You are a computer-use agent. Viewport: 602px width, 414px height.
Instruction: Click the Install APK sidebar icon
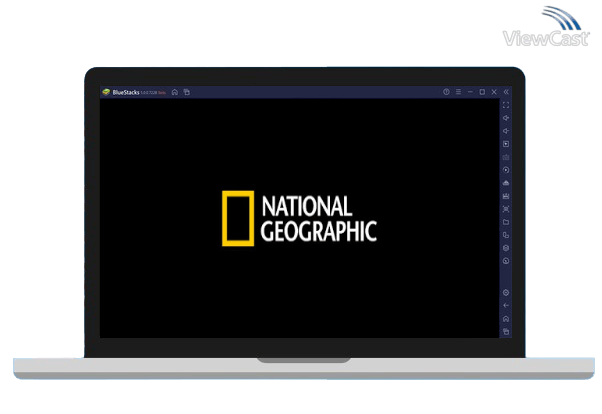(506, 196)
